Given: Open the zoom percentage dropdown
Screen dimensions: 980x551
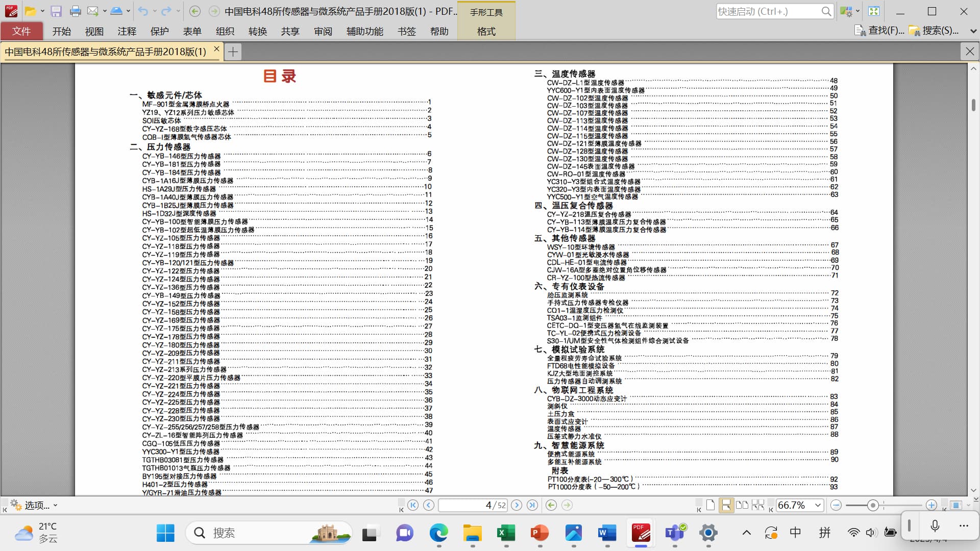Looking at the screenshot, I should 818,505.
